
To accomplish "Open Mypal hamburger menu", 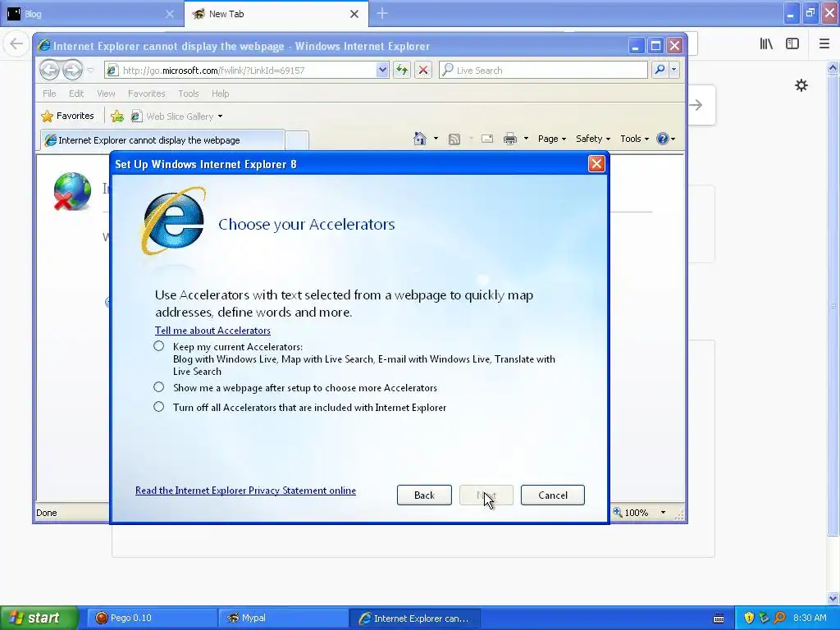I will pyautogui.click(x=824, y=44).
